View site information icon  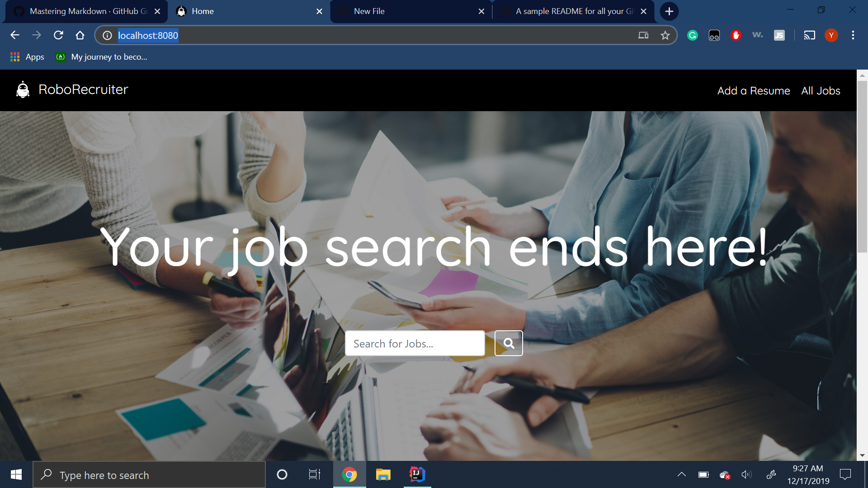tap(107, 35)
